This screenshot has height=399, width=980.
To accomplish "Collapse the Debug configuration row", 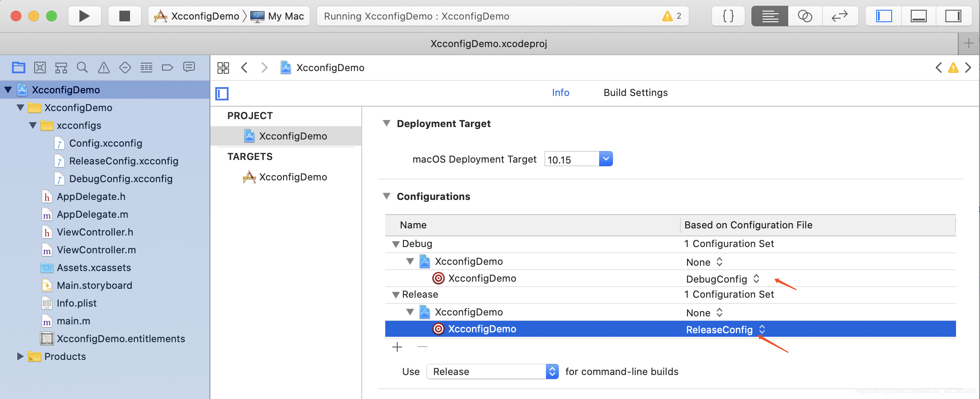I will pos(396,244).
